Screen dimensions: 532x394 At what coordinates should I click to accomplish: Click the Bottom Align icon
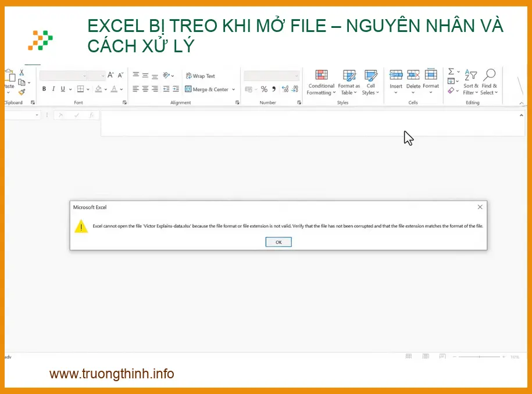(155, 76)
